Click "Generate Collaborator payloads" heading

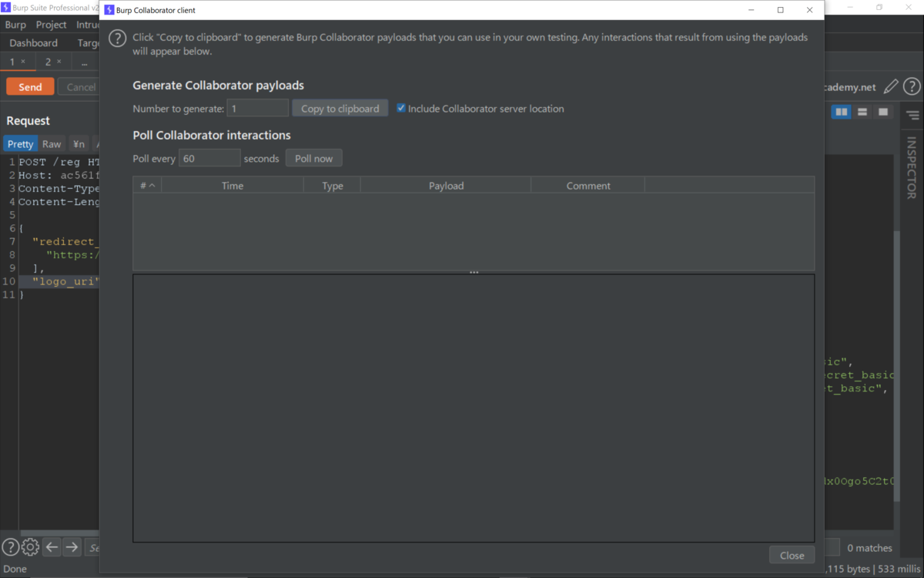[218, 86]
